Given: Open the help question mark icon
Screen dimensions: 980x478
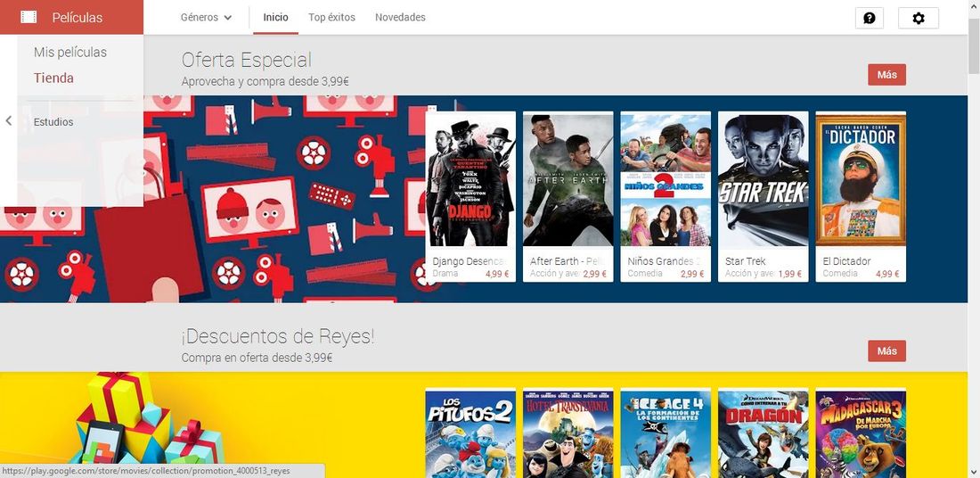Looking at the screenshot, I should click(x=870, y=18).
